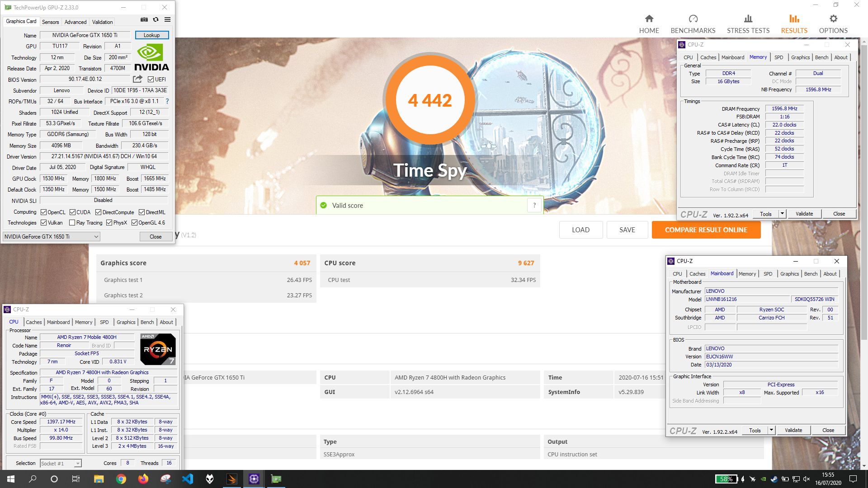Switch to the Advanced tab in GPU-Z
The height and width of the screenshot is (488, 868).
pyautogui.click(x=75, y=22)
